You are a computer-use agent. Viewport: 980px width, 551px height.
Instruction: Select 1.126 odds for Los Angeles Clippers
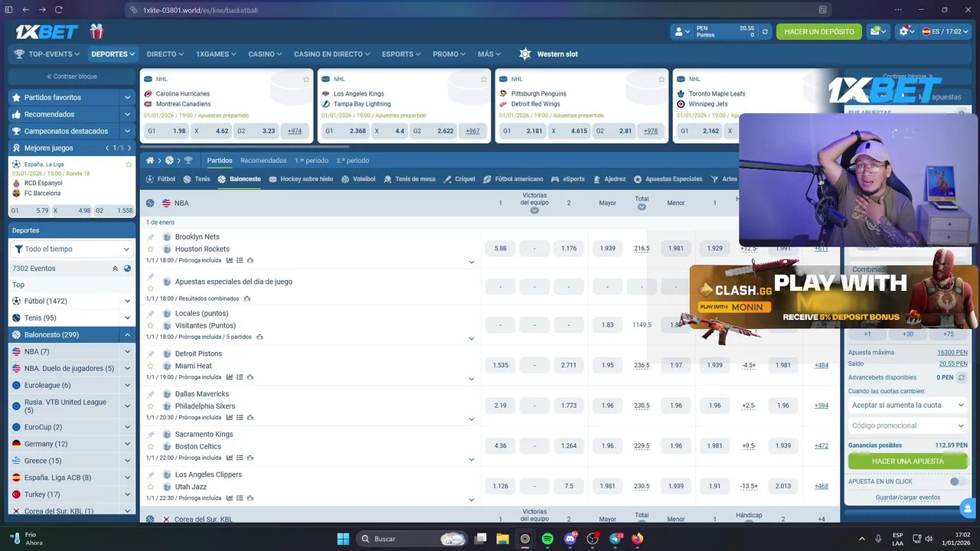click(501, 486)
